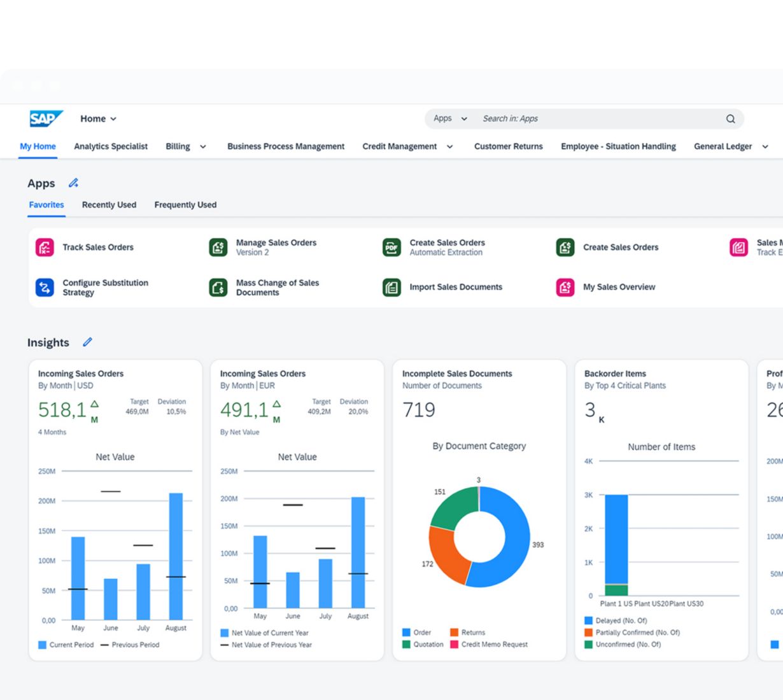783x700 pixels.
Task: Expand Credit Management dropdown arrow
Action: click(x=450, y=147)
